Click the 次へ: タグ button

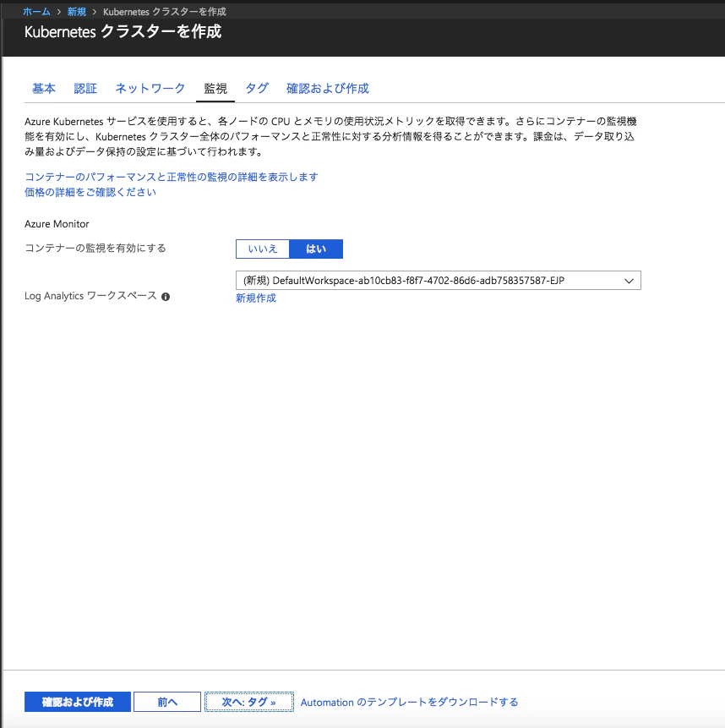click(x=249, y=702)
